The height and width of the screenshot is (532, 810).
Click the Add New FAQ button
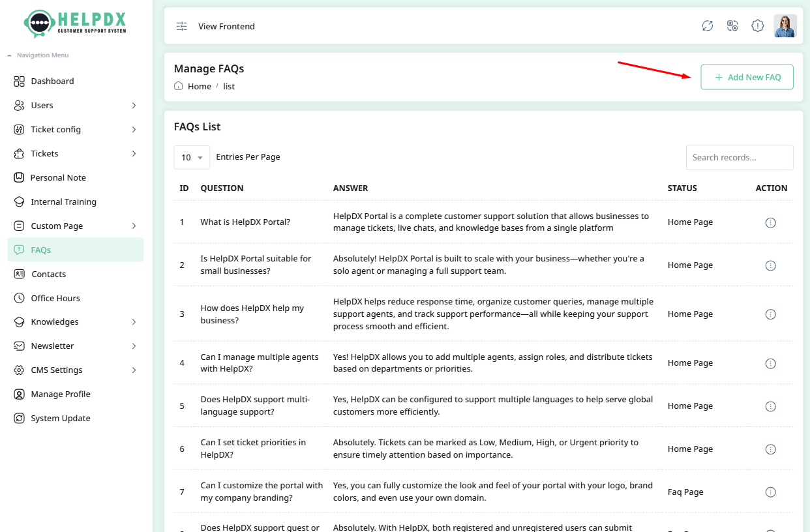(747, 77)
